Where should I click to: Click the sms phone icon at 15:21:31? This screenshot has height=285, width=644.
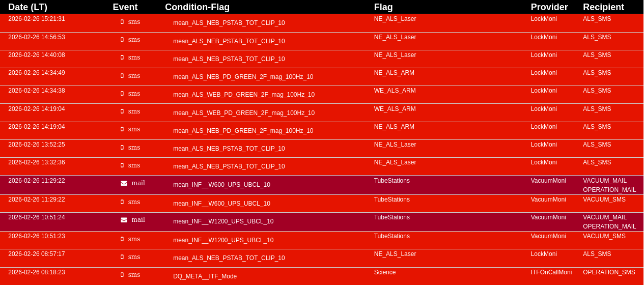(x=122, y=22)
